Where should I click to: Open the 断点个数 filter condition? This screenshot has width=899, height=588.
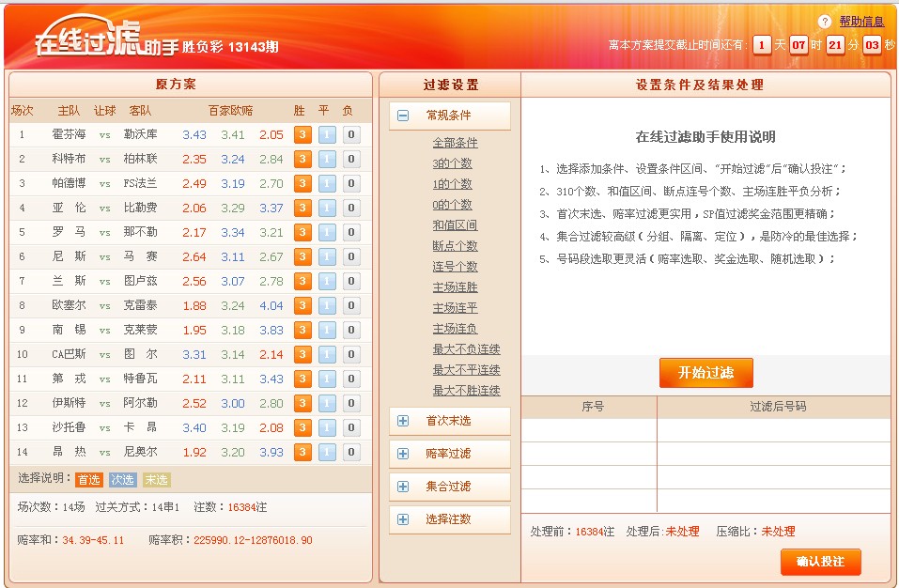pyautogui.click(x=455, y=246)
